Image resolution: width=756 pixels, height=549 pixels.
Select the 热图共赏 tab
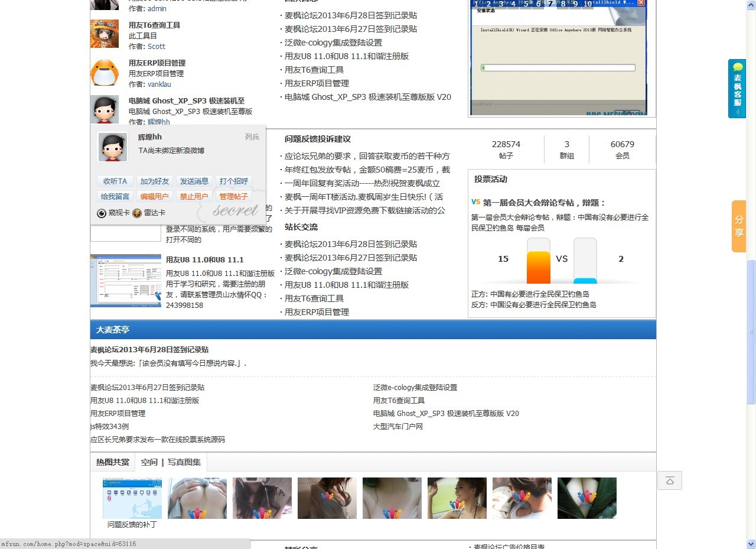[x=113, y=462]
